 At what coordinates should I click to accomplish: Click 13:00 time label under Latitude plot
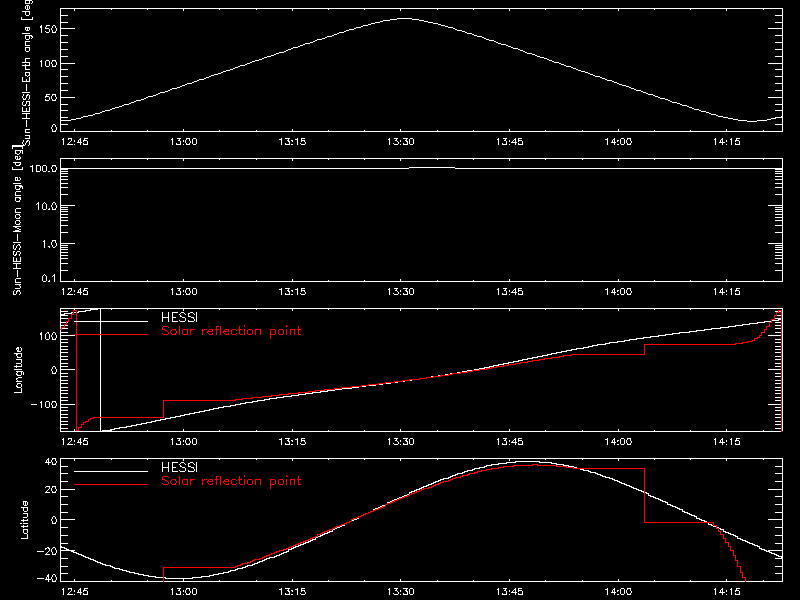[183, 591]
